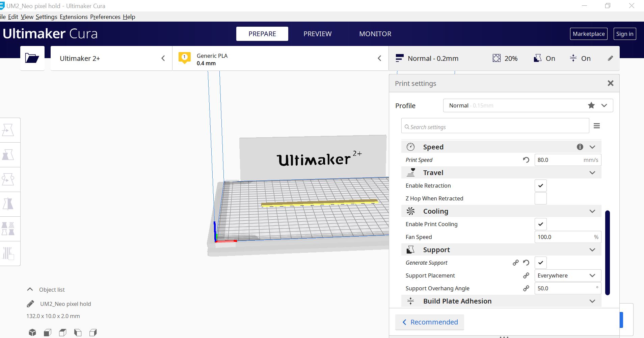The image size is (644, 338).
Task: Toggle Enable Retraction checkbox
Action: pos(540,186)
